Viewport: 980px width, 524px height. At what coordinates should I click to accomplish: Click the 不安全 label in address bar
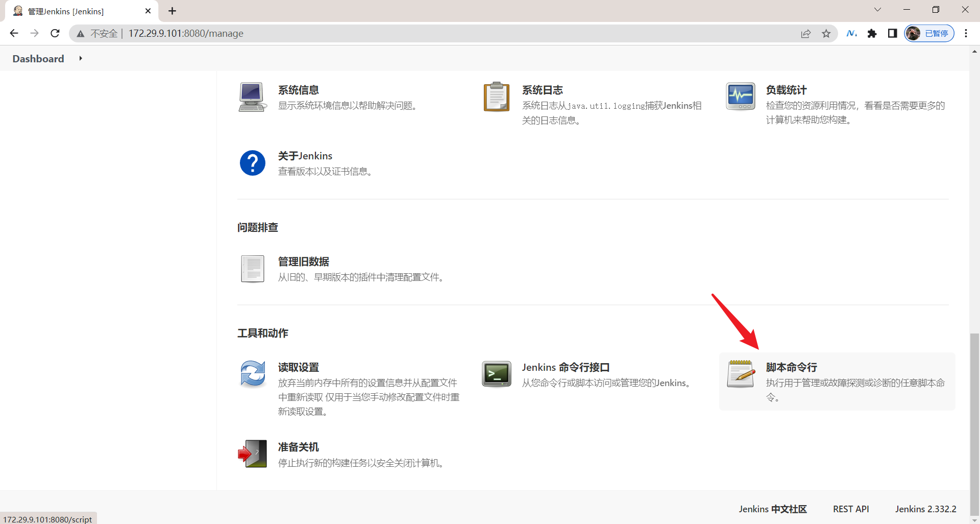(104, 34)
